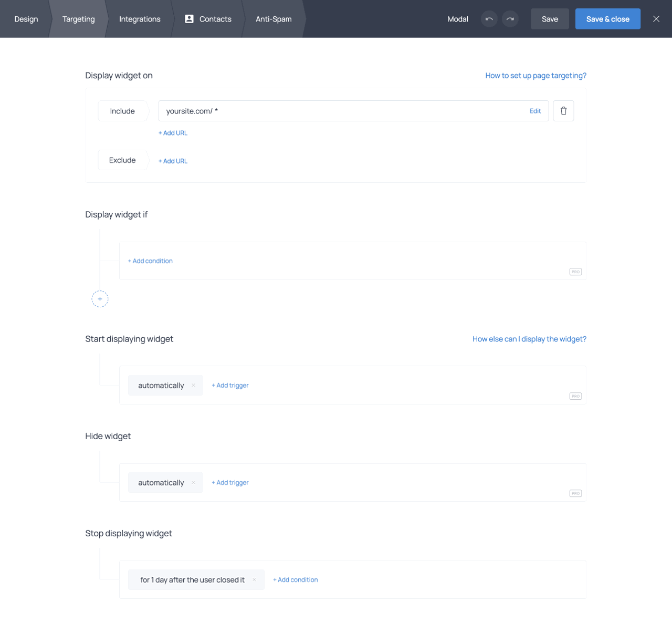672x623 pixels.
Task: Go to the Contacts tab
Action: click(x=208, y=19)
